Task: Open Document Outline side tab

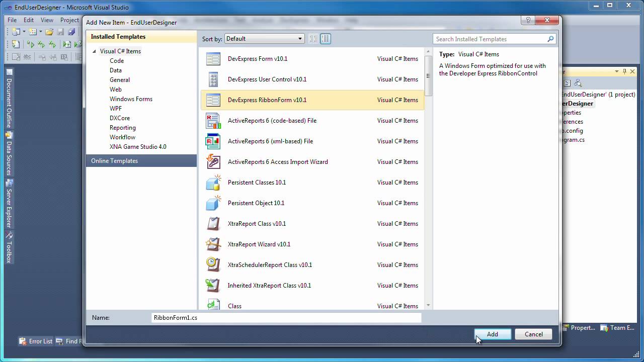Action: (9, 98)
